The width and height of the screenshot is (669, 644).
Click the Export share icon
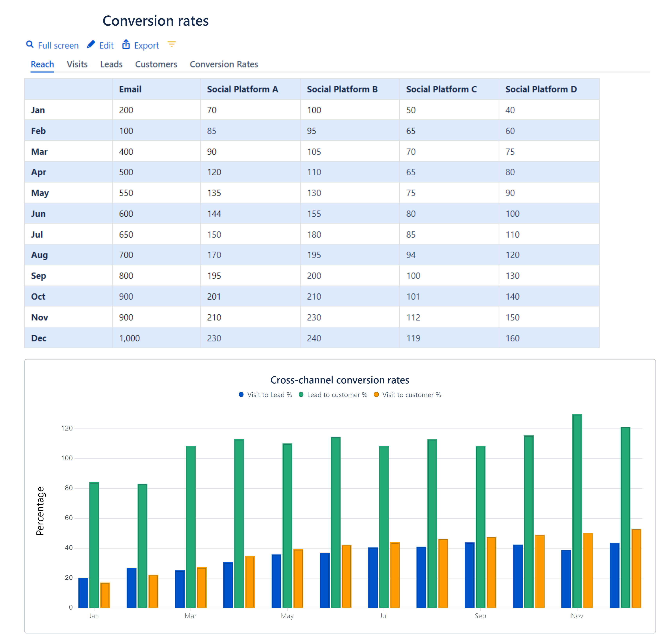point(126,44)
